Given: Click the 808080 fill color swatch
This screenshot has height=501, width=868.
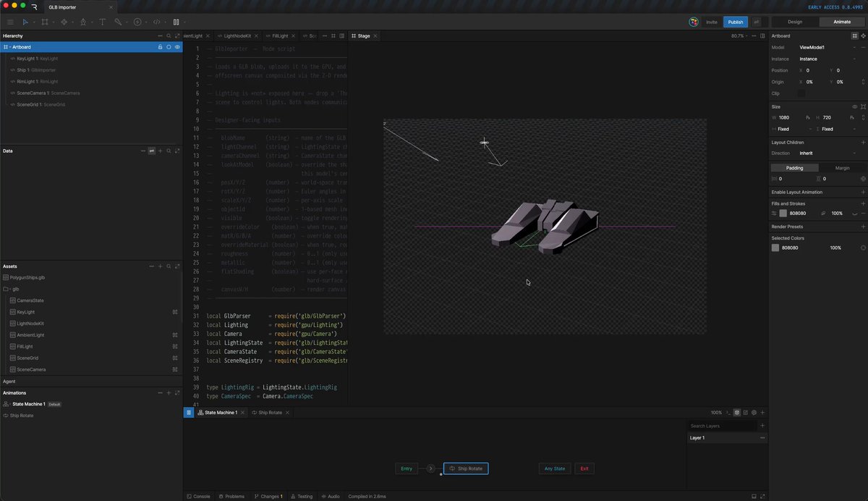Looking at the screenshot, I should [x=783, y=214].
